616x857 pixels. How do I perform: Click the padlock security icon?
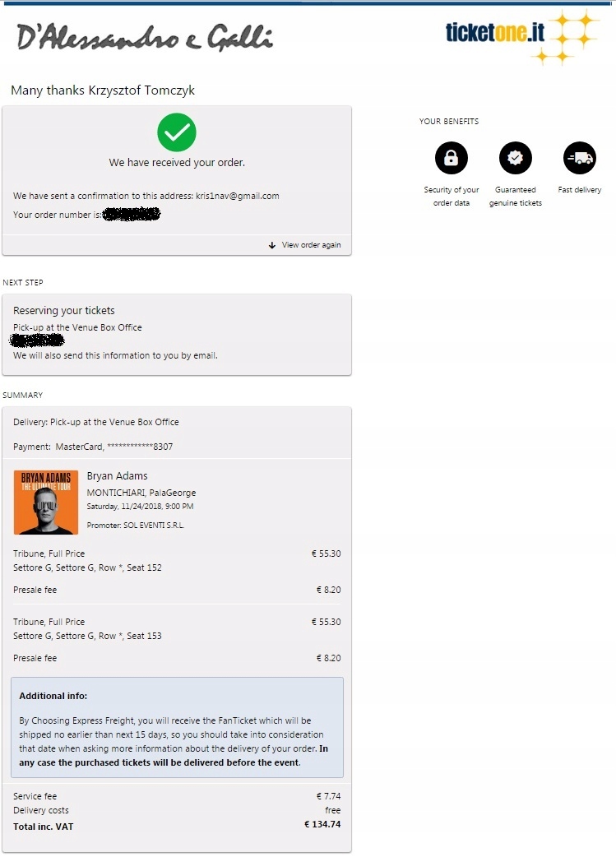[x=451, y=159]
